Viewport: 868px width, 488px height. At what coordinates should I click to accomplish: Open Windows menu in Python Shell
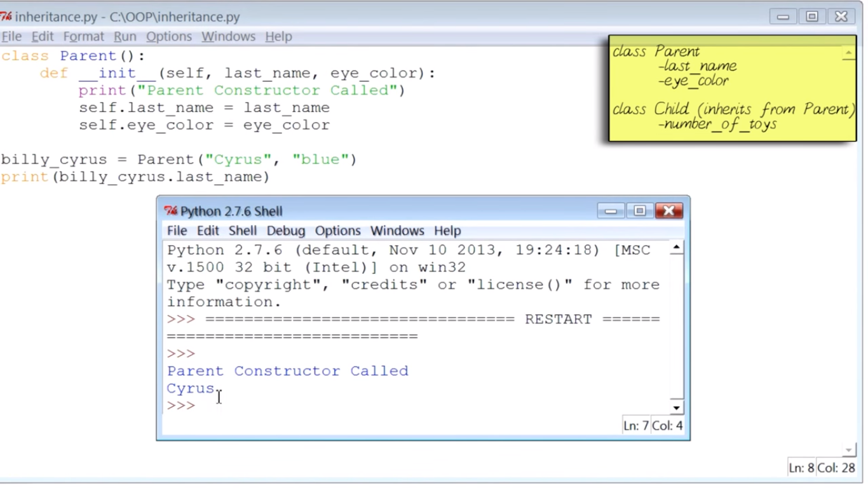(397, 231)
